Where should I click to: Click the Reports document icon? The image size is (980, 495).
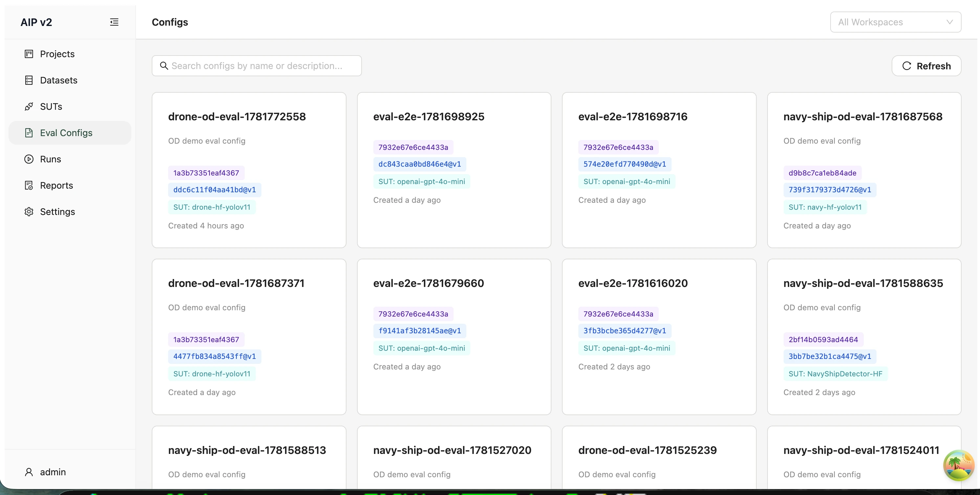(x=29, y=185)
